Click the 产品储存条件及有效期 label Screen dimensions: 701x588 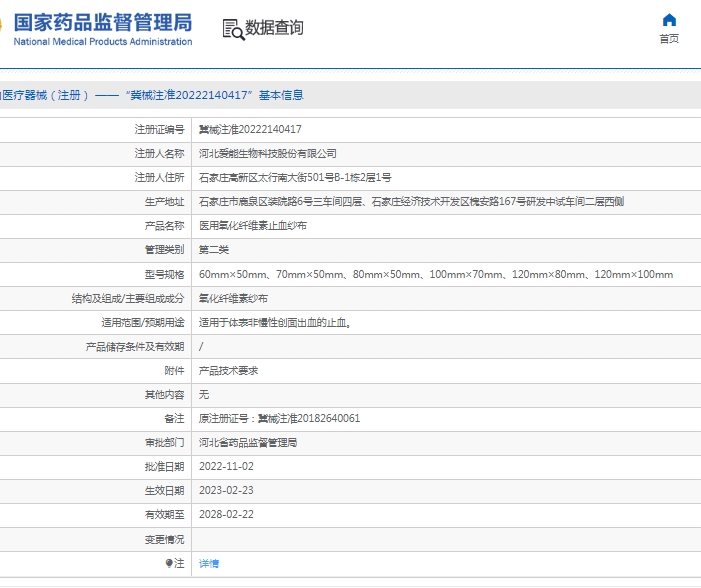click(135, 347)
